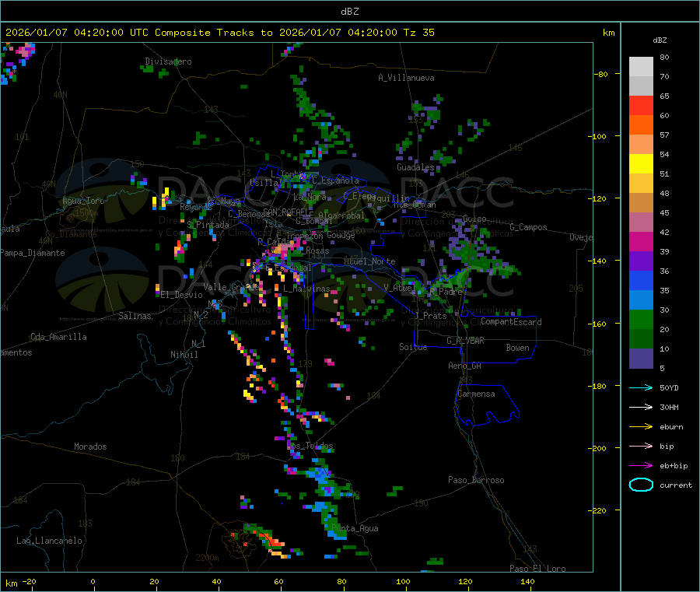Click the Morados map label
This screenshot has height=592, width=700.
[x=90, y=447]
